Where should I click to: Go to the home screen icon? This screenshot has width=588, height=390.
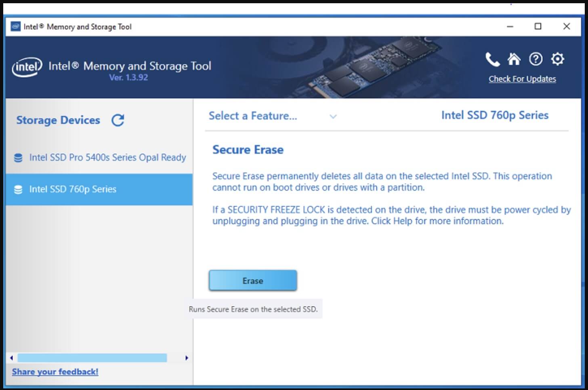click(x=514, y=59)
